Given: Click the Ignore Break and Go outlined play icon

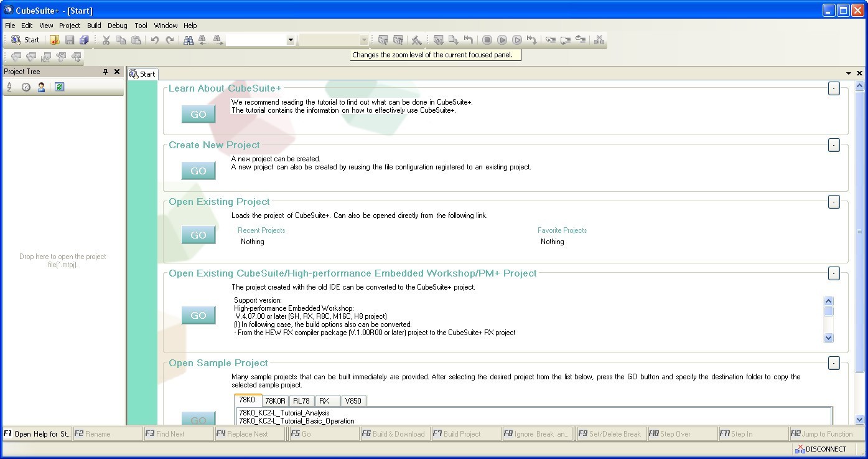Looking at the screenshot, I should [x=517, y=40].
